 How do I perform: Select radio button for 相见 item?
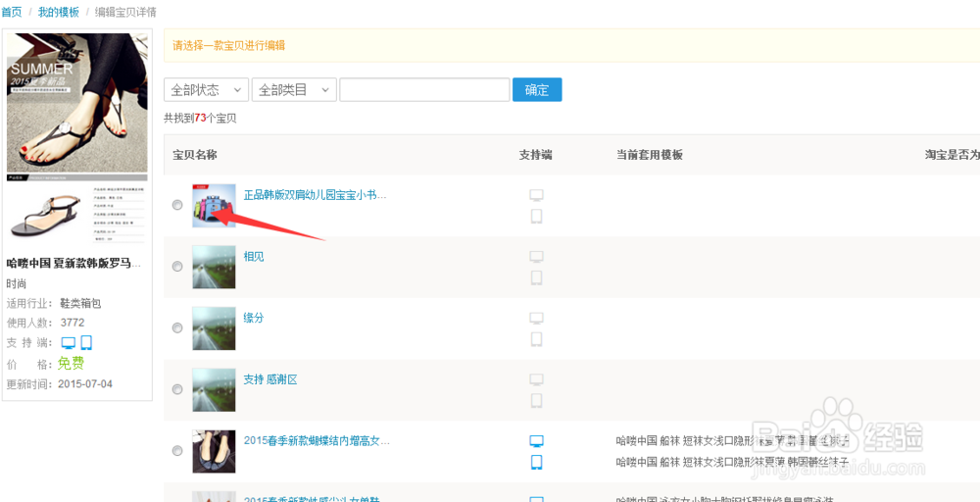click(x=177, y=267)
